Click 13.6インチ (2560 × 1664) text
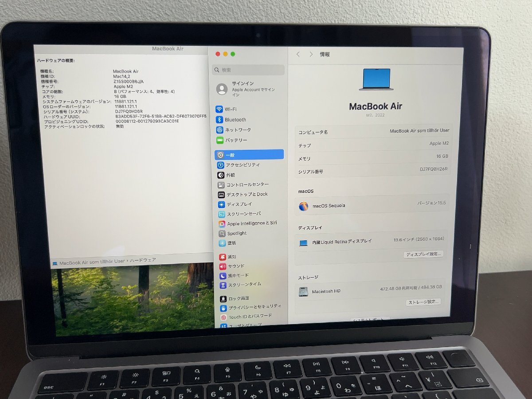The height and width of the screenshot is (399, 532). pyautogui.click(x=419, y=239)
